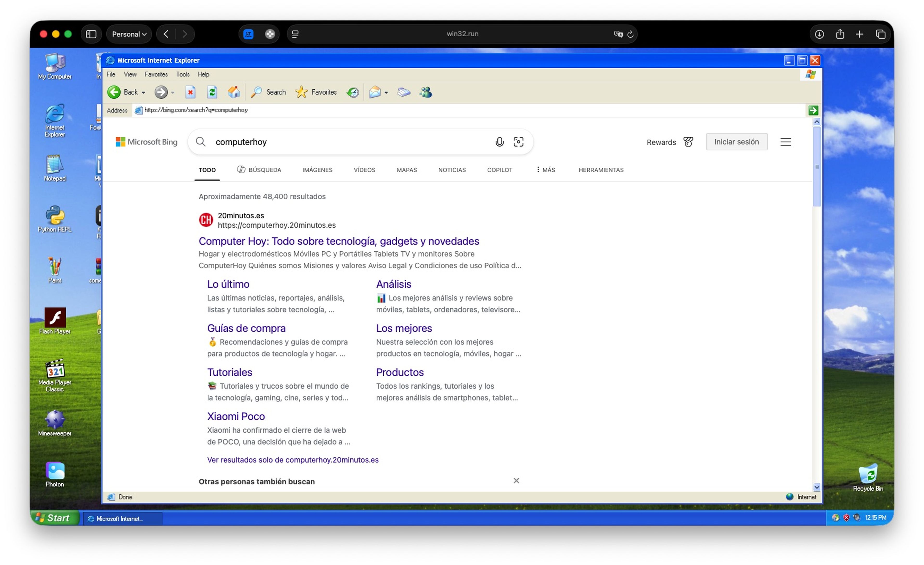The width and height of the screenshot is (924, 565).
Task: Click the IE address bar URL field
Action: [x=469, y=110]
